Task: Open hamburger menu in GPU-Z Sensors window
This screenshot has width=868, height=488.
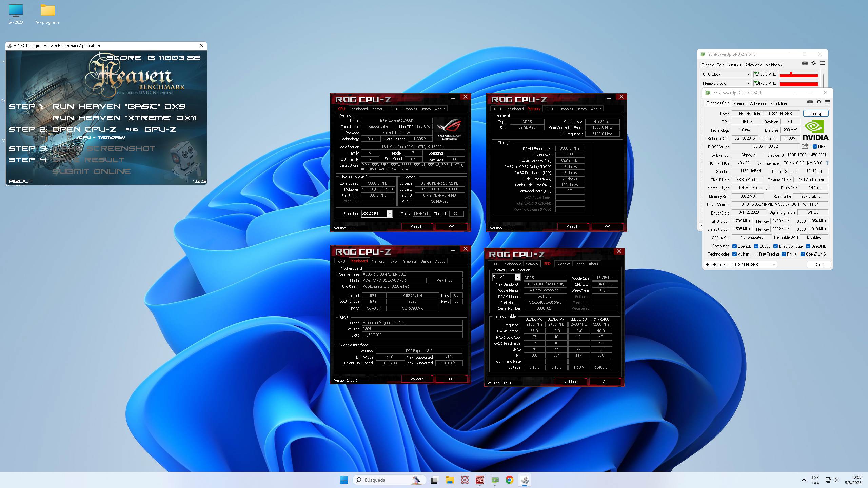Action: pos(822,63)
